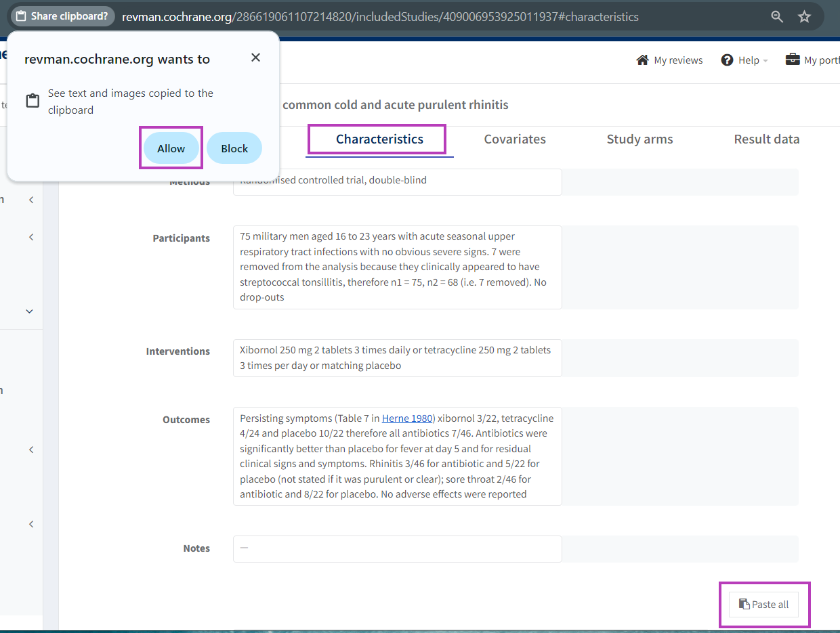
Task: Block clipboard access for revman.cochrane.org
Action: coord(234,148)
